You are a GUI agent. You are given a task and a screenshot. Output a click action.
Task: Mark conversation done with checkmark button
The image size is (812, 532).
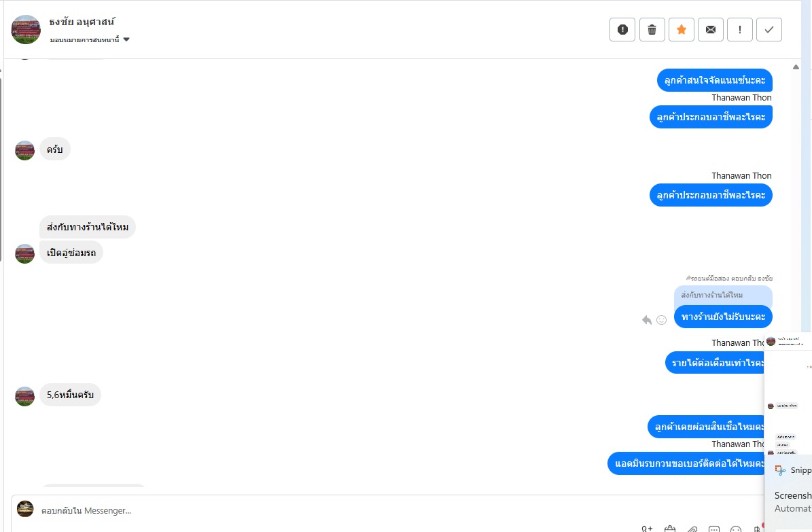point(769,29)
